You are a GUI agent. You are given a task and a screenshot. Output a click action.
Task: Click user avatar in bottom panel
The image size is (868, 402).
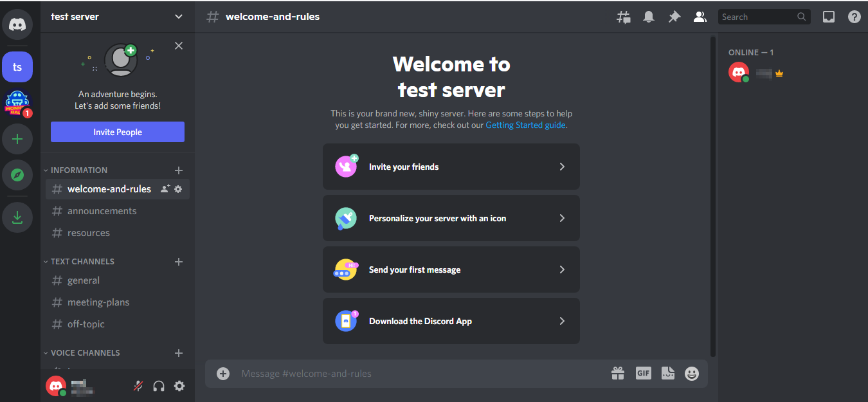[56, 386]
